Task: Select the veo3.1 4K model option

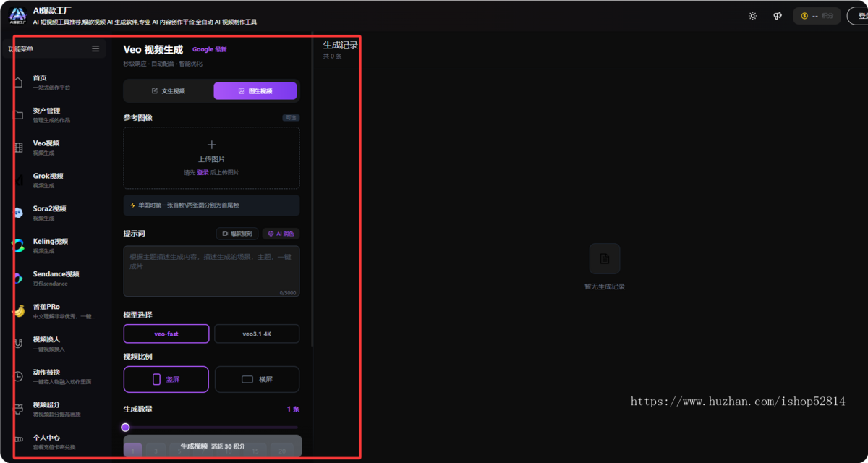Action: 257,334
